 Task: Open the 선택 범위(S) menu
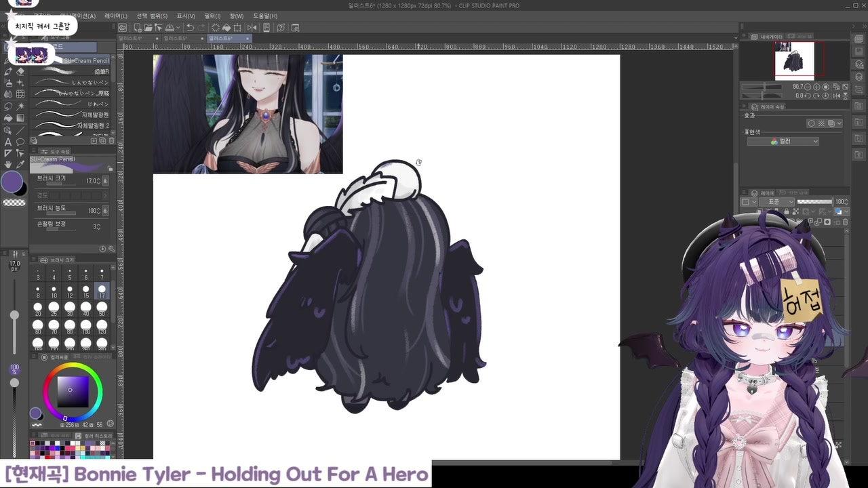point(152,16)
